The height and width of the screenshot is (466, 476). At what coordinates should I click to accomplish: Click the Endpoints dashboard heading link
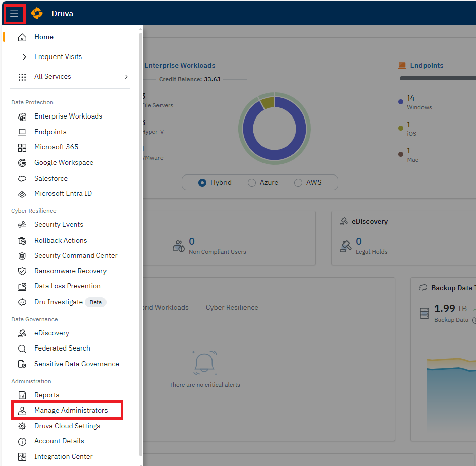(427, 65)
